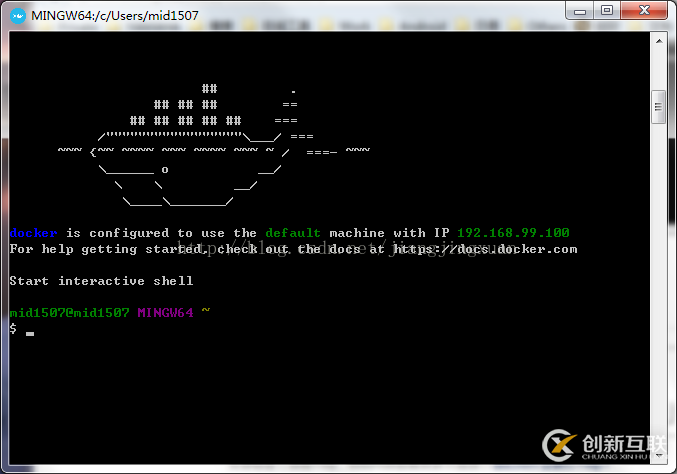
Task: Click the window title MINGW64:/c/Users/mid1507
Action: tap(115, 16)
